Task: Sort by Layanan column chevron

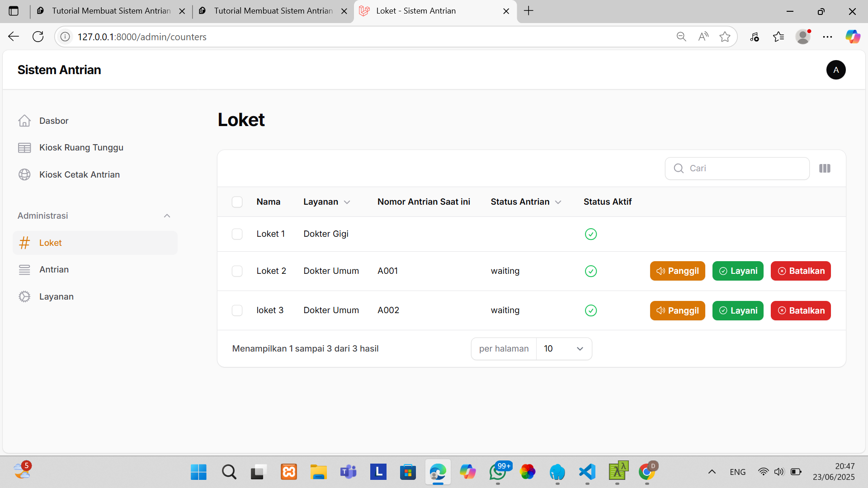Action: pyautogui.click(x=347, y=202)
